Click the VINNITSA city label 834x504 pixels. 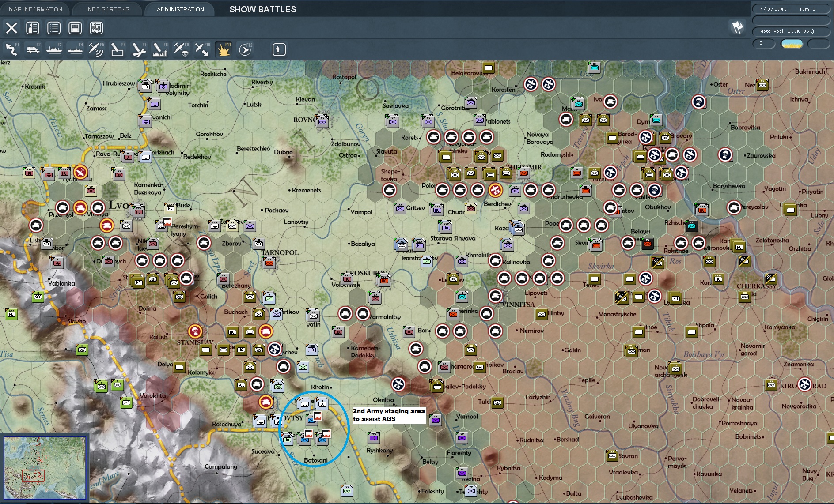click(518, 305)
